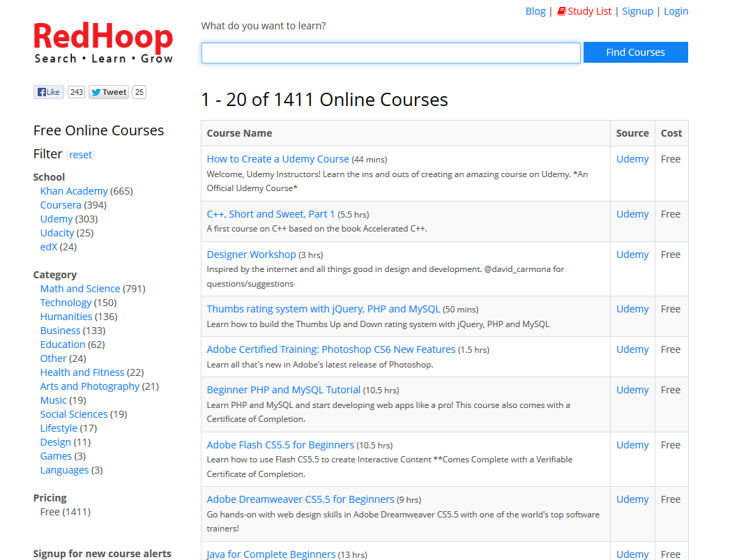Click the Course Name column header
The image size is (753, 560).
[x=239, y=133]
